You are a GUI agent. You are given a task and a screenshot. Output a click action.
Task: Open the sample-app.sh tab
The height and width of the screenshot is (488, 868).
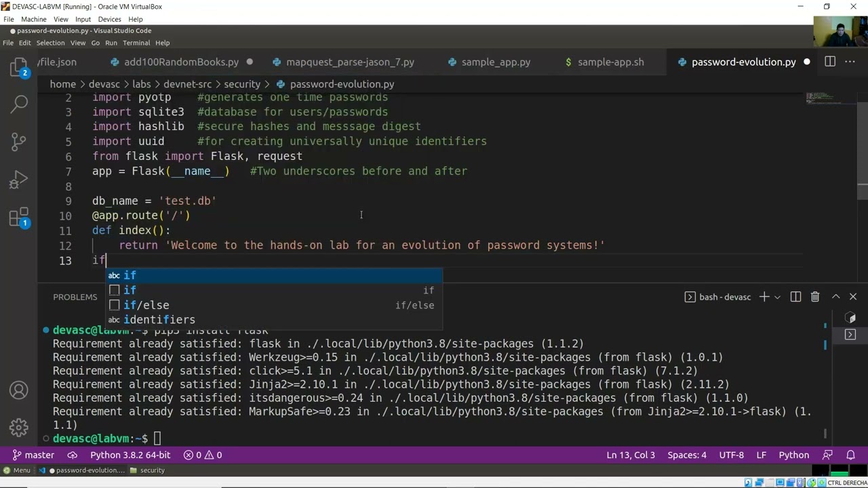(610, 62)
